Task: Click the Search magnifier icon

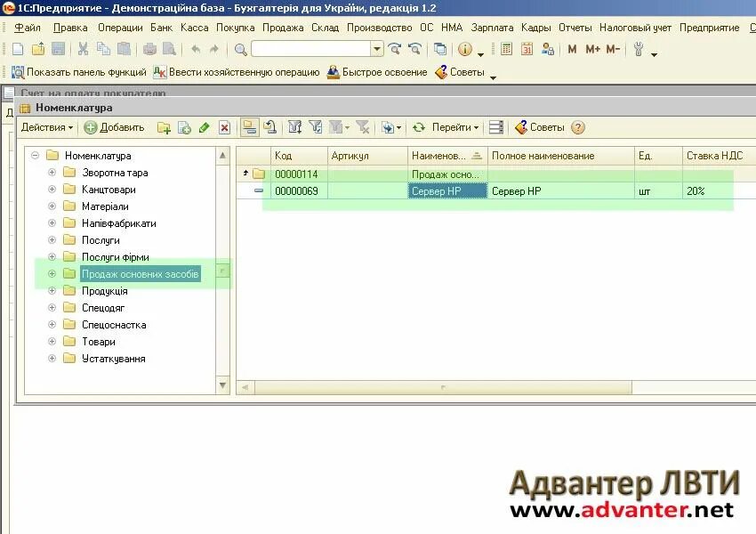Action: pyautogui.click(x=240, y=49)
